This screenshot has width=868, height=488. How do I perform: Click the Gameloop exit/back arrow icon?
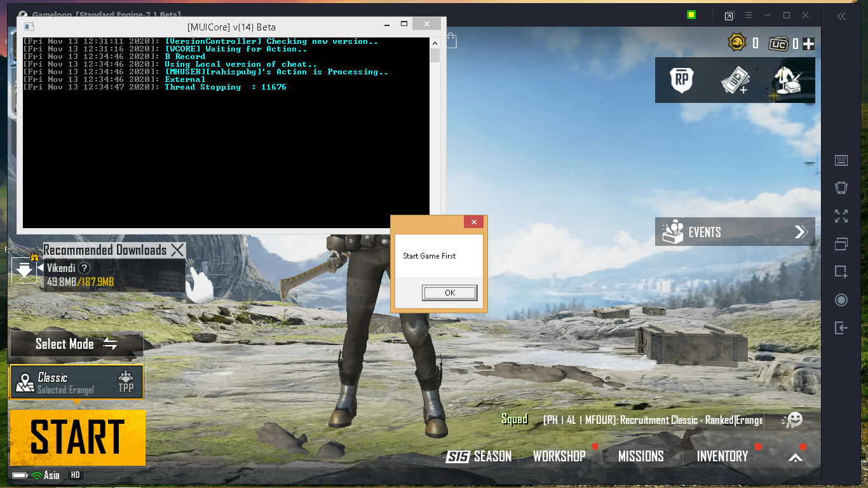pos(841,328)
